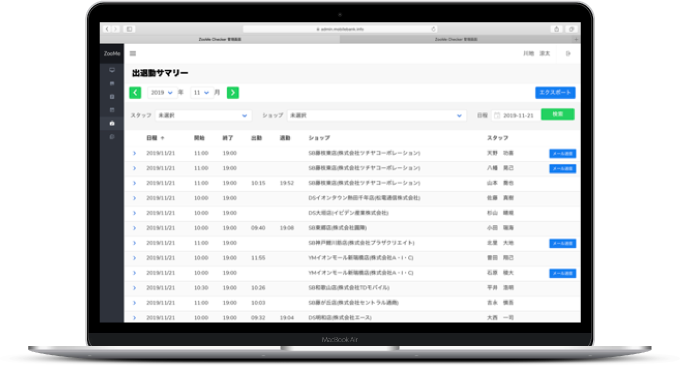
Task: Click shop cell DS明和店(株式会社エース)
Action: point(340,317)
